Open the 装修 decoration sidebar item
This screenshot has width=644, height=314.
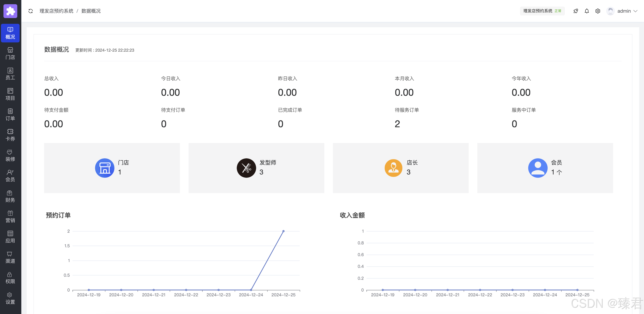pyautogui.click(x=10, y=155)
